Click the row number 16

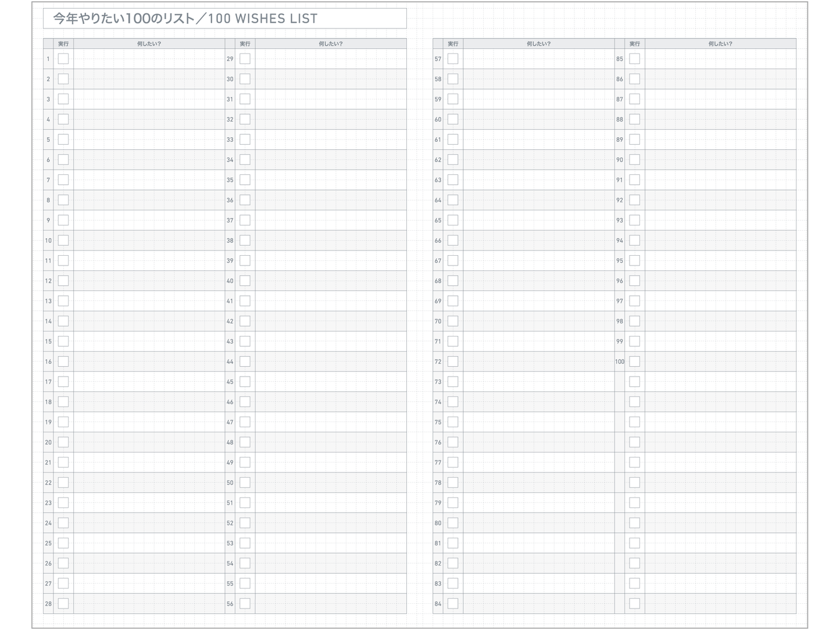click(x=48, y=361)
